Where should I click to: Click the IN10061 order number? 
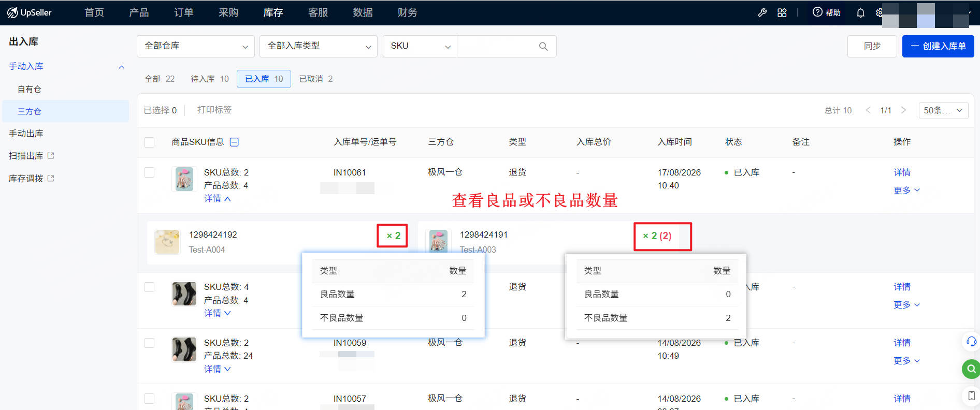[x=350, y=172]
